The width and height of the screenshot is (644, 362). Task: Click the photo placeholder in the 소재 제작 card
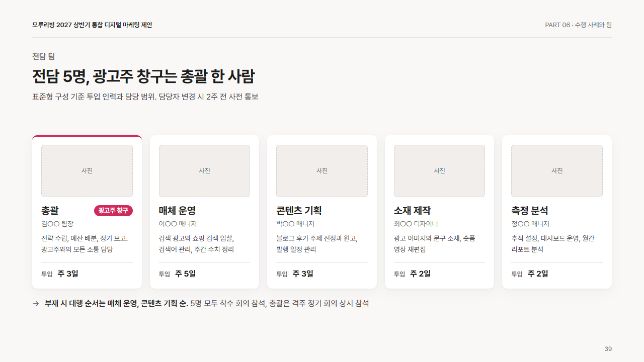pos(439,171)
